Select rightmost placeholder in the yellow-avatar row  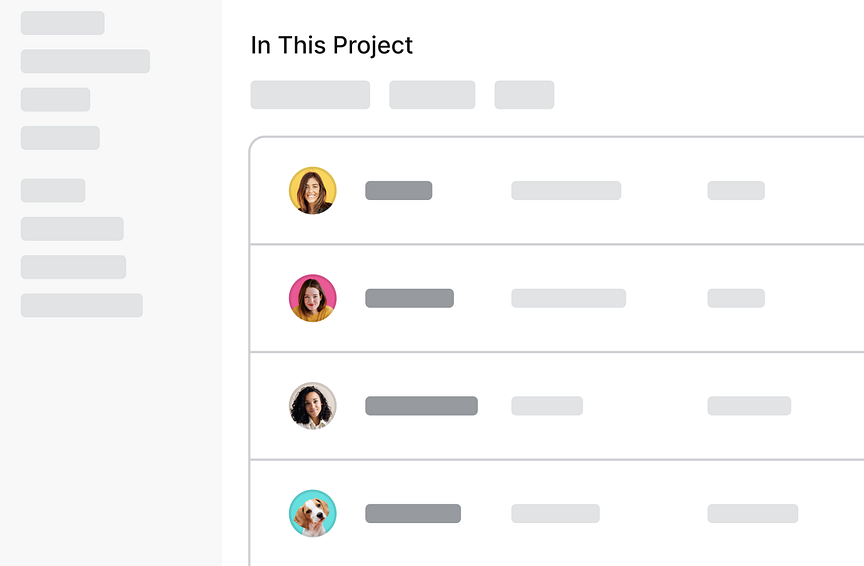click(x=736, y=190)
